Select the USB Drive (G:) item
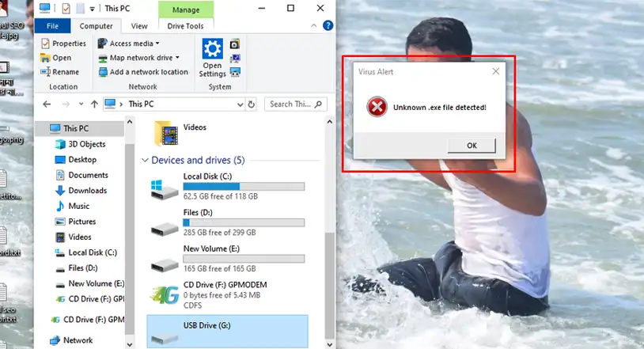This screenshot has width=644, height=349. pos(228,332)
